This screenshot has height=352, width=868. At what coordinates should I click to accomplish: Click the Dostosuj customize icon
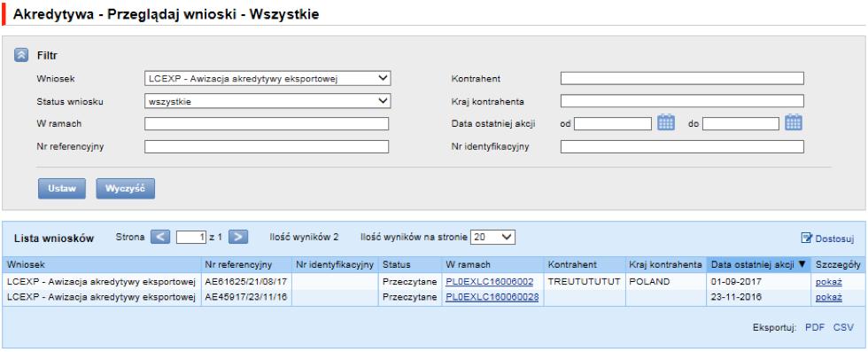807,239
